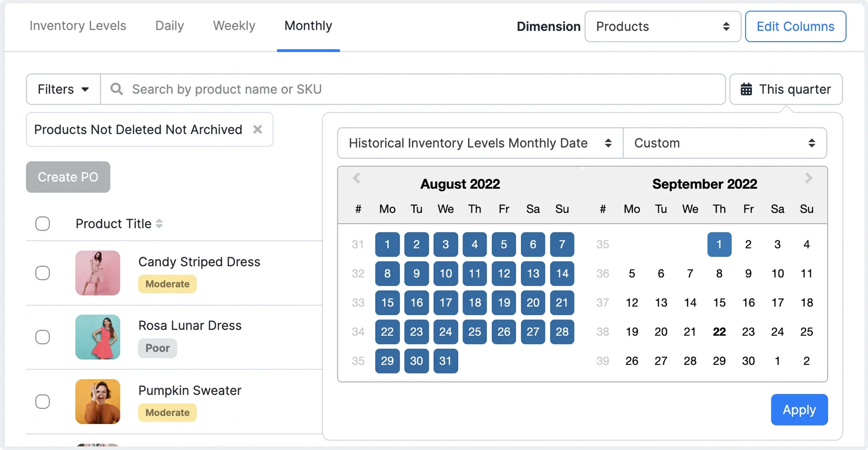The width and height of the screenshot is (868, 450).
Task: Select September 15 in the calendar
Action: click(x=719, y=302)
